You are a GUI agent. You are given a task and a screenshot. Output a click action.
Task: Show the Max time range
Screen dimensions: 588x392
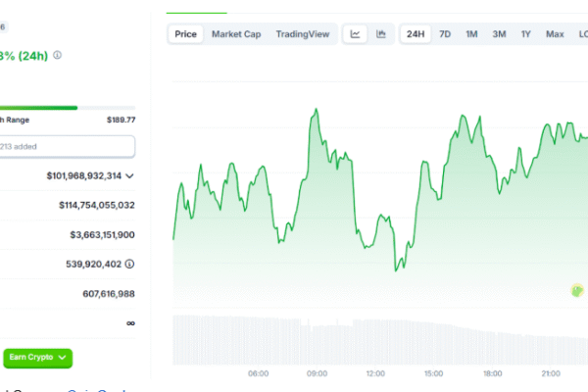(555, 34)
